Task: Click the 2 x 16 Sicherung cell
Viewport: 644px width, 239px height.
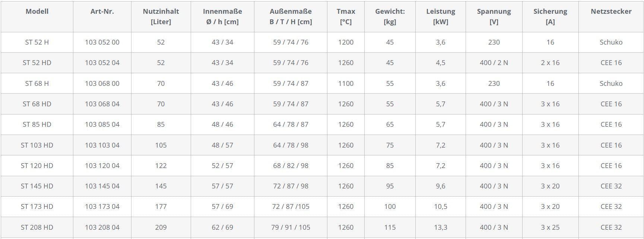Action: [x=550, y=63]
